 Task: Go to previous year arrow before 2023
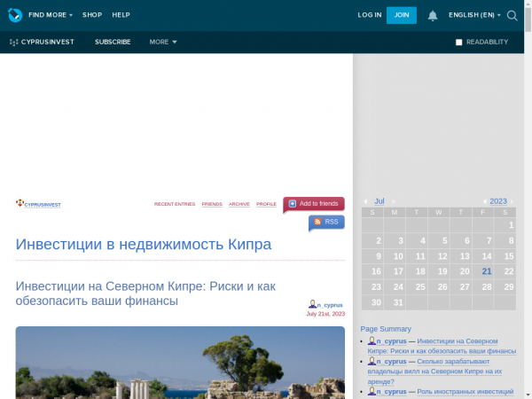click(484, 201)
